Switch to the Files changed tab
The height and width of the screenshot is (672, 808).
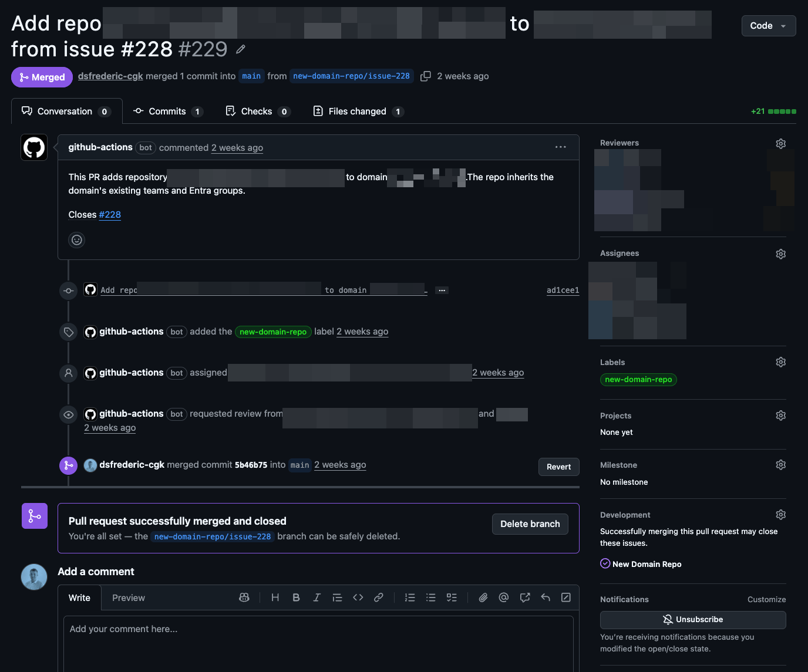358,111
